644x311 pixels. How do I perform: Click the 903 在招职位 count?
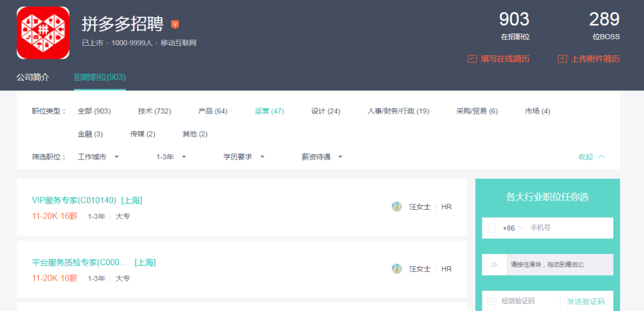[514, 26]
